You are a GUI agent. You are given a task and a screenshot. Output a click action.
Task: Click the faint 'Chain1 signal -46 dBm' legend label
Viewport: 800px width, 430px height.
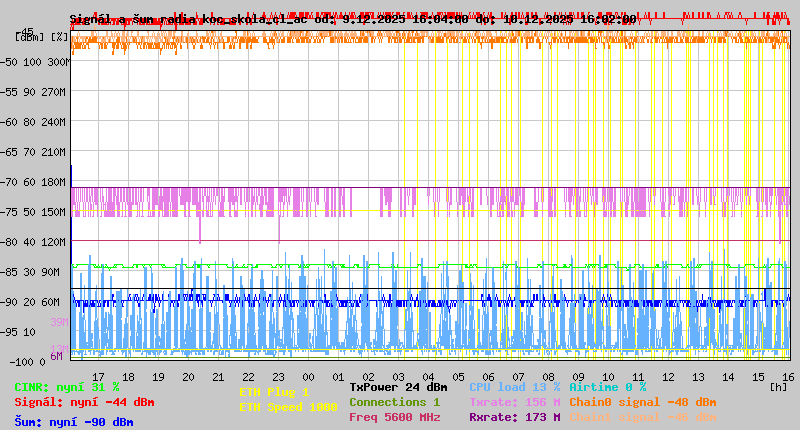click(643, 417)
